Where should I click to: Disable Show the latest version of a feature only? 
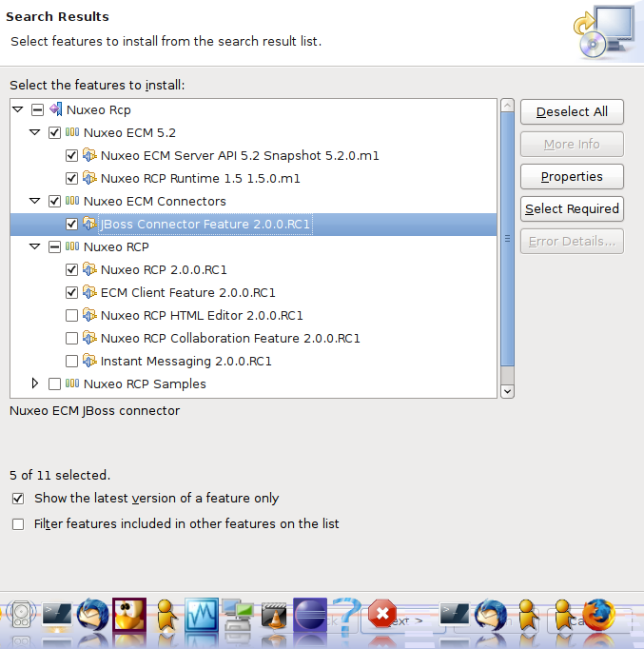(18, 499)
